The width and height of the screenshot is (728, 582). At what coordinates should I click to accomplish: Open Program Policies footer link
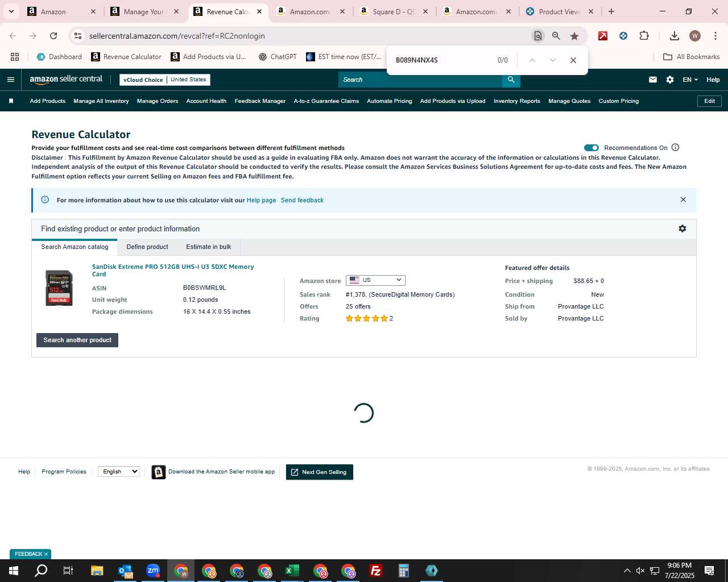pyautogui.click(x=64, y=472)
